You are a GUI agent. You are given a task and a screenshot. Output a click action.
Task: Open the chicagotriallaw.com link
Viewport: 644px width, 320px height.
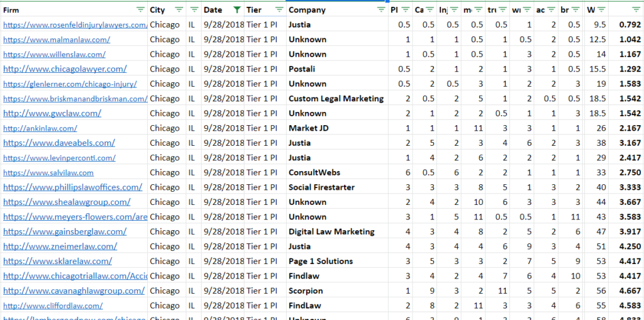click(75, 276)
